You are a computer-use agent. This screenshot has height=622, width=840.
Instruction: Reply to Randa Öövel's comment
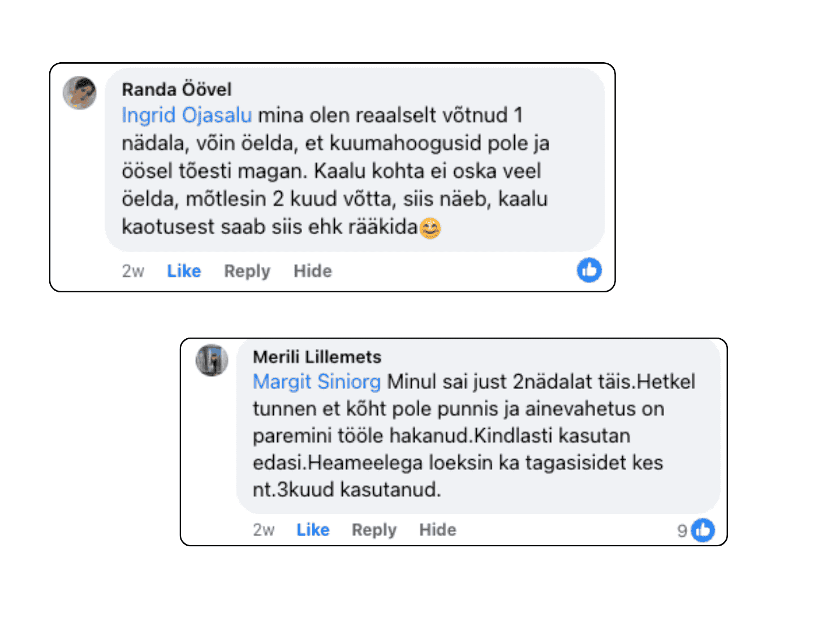(247, 271)
